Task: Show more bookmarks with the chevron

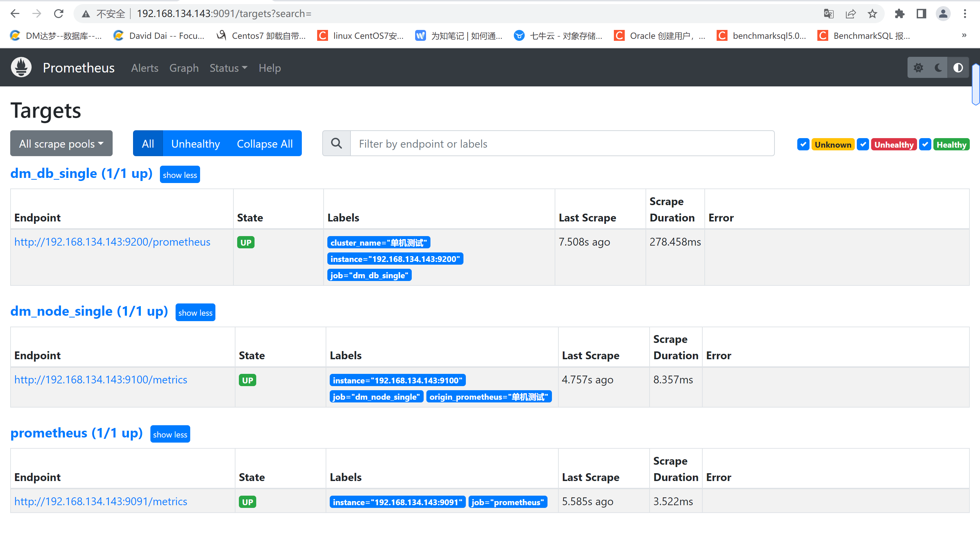Action: pyautogui.click(x=964, y=35)
